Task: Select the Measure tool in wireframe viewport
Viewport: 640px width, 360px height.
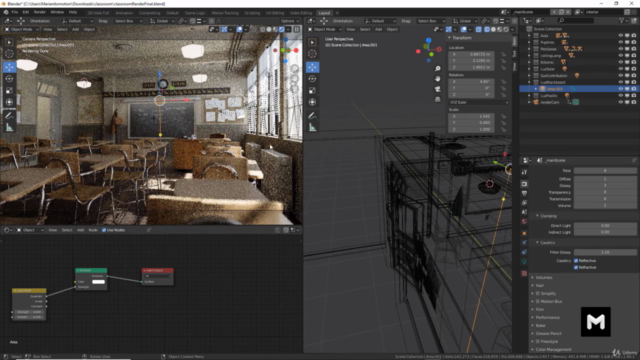Action: 313,128
